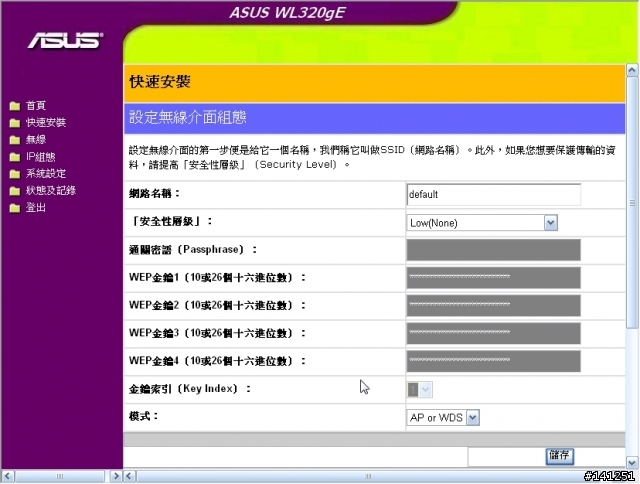The image size is (640, 484).
Task: Click the ASUS logo
Action: tap(65, 40)
